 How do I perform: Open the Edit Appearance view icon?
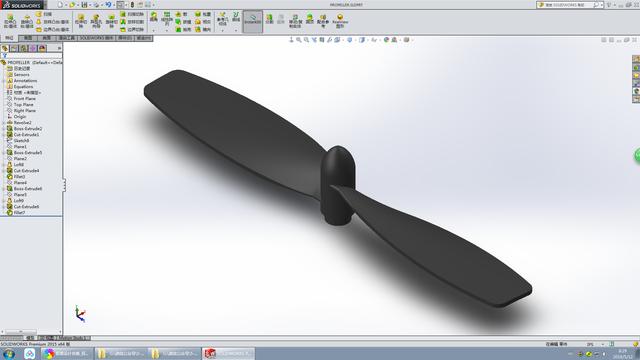(386, 40)
